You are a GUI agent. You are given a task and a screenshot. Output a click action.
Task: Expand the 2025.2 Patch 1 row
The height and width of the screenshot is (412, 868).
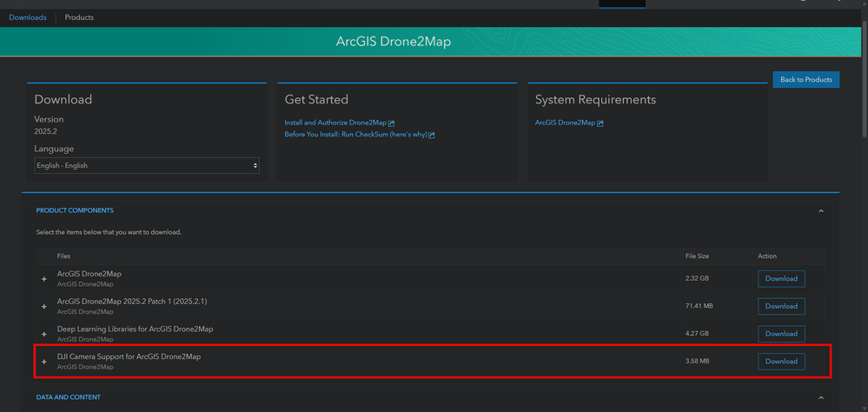click(44, 307)
